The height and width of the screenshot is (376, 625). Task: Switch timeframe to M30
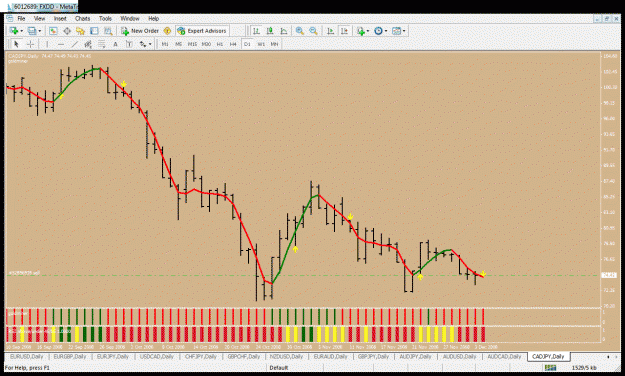tap(206, 44)
